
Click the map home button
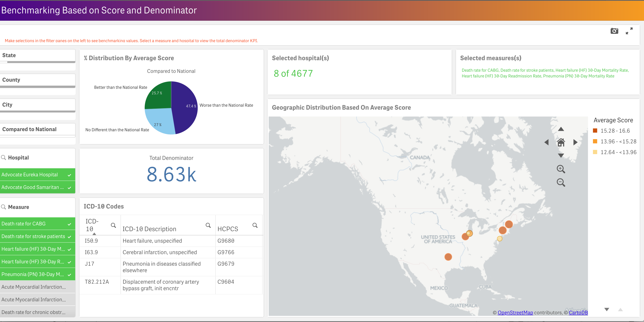(561, 142)
